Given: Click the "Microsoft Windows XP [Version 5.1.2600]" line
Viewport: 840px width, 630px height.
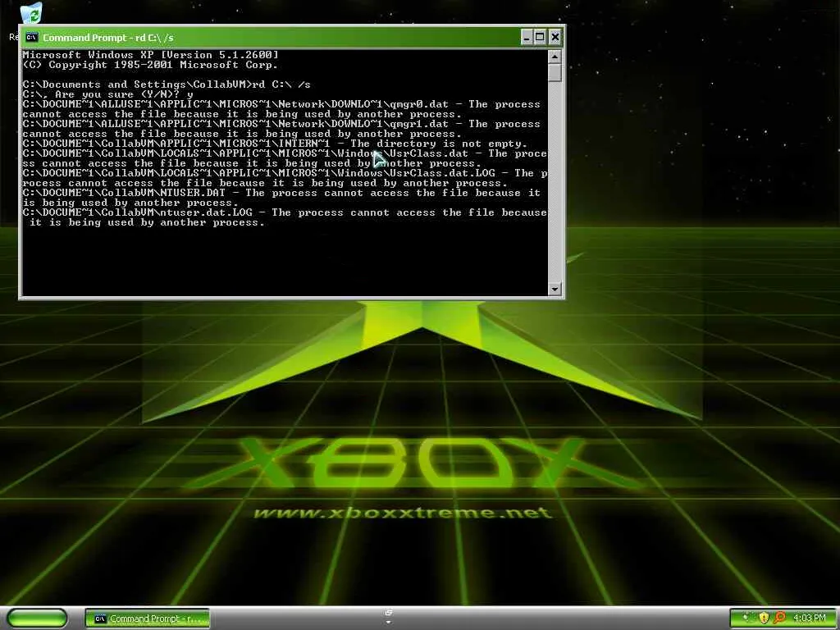Looking at the screenshot, I should coord(151,55).
